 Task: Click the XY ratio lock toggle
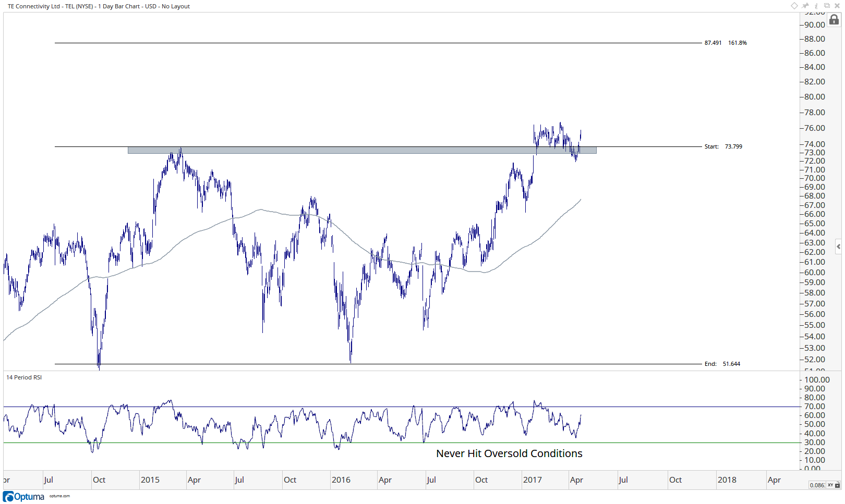tap(834, 485)
